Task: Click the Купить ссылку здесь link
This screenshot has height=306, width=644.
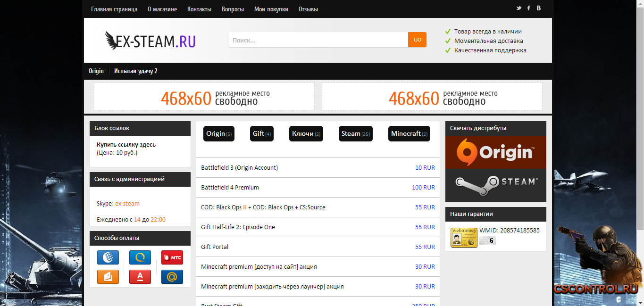Action: [x=126, y=145]
